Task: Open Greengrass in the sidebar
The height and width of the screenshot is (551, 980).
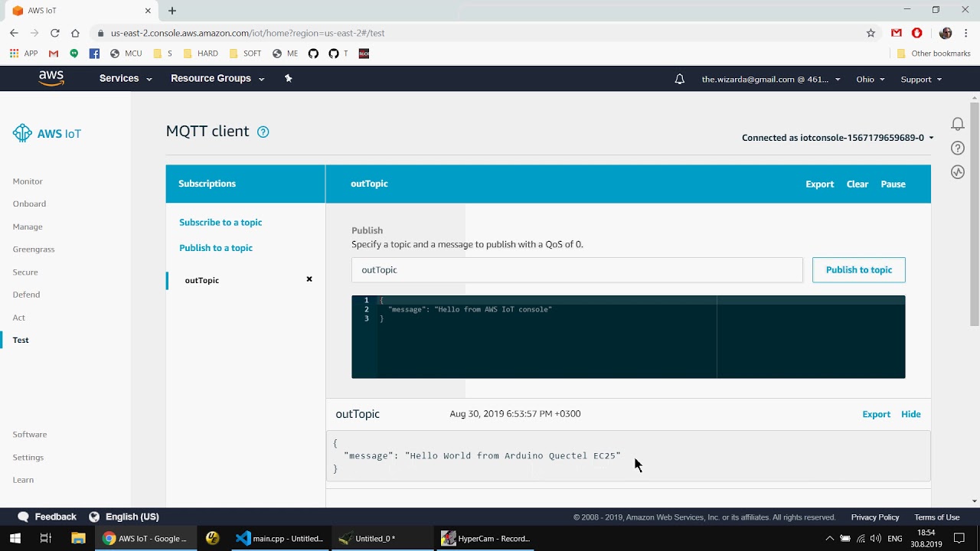Action: pos(34,249)
